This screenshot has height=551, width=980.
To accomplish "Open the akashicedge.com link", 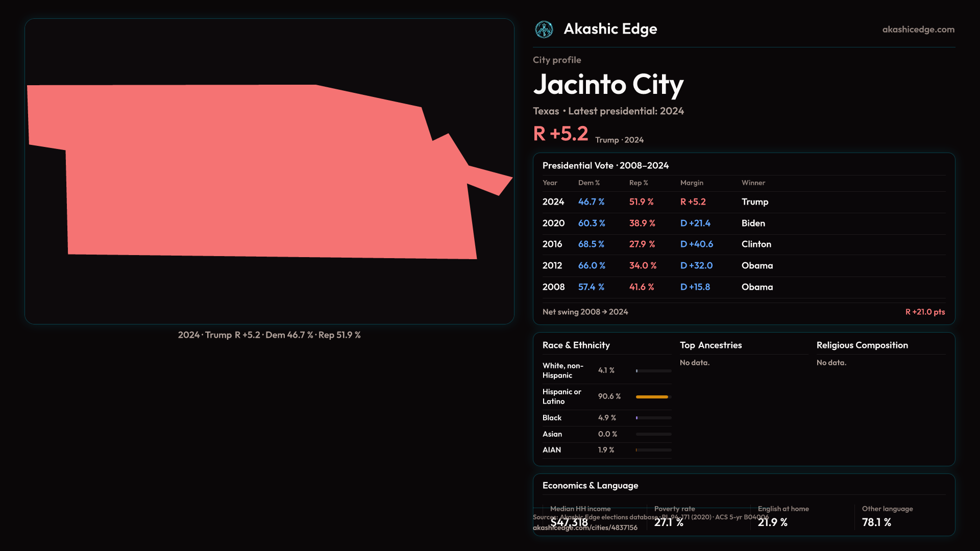I will pyautogui.click(x=918, y=30).
